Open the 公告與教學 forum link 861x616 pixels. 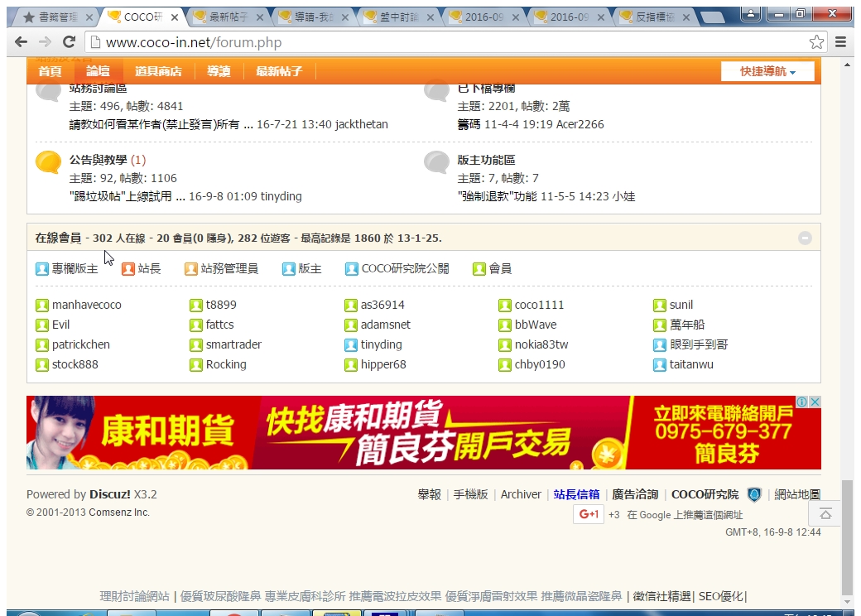(98, 160)
